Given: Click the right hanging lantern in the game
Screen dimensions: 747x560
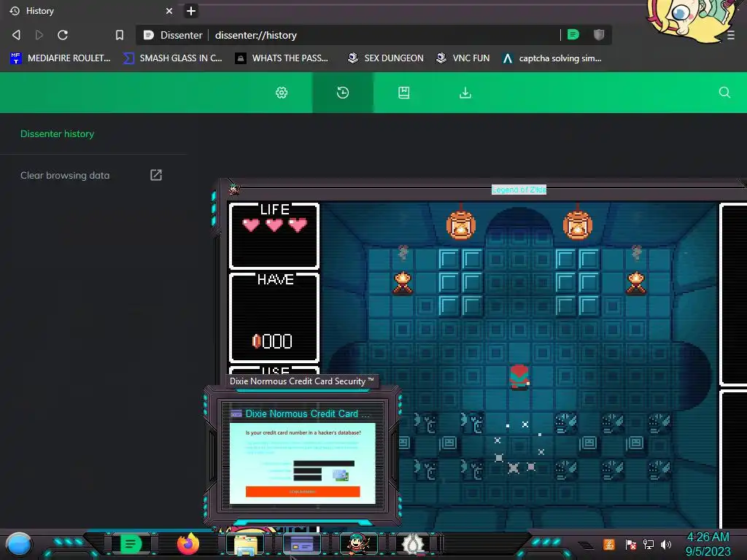Looking at the screenshot, I should tap(578, 224).
